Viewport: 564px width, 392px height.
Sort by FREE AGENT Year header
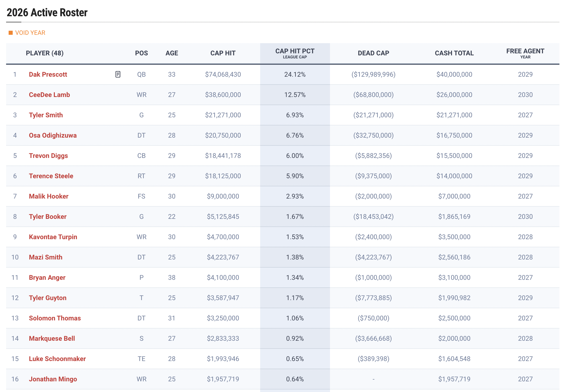(x=525, y=53)
